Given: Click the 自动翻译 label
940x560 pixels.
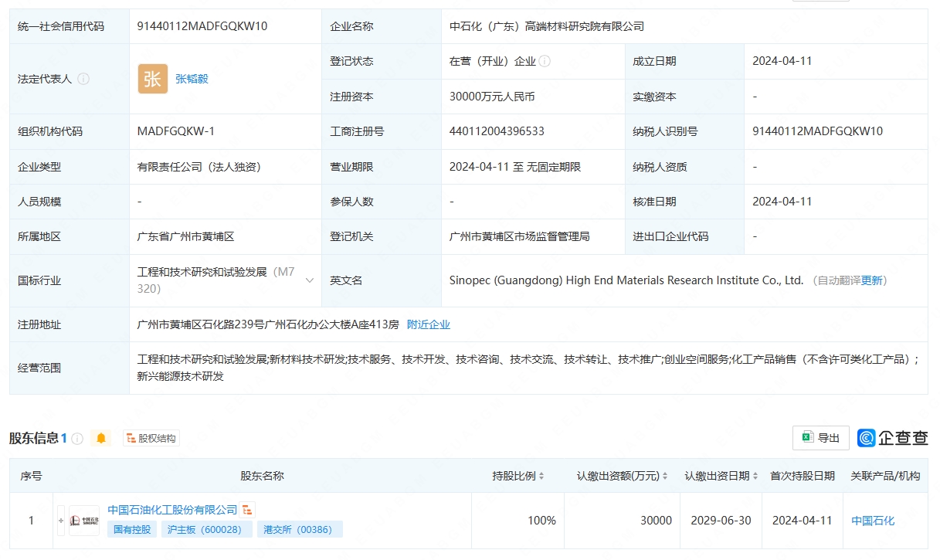Looking at the screenshot, I should pyautogui.click(x=839, y=280).
